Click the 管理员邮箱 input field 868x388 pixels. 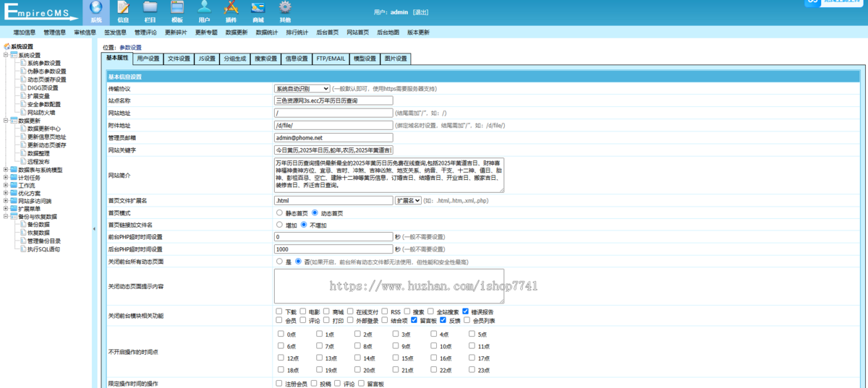point(333,137)
